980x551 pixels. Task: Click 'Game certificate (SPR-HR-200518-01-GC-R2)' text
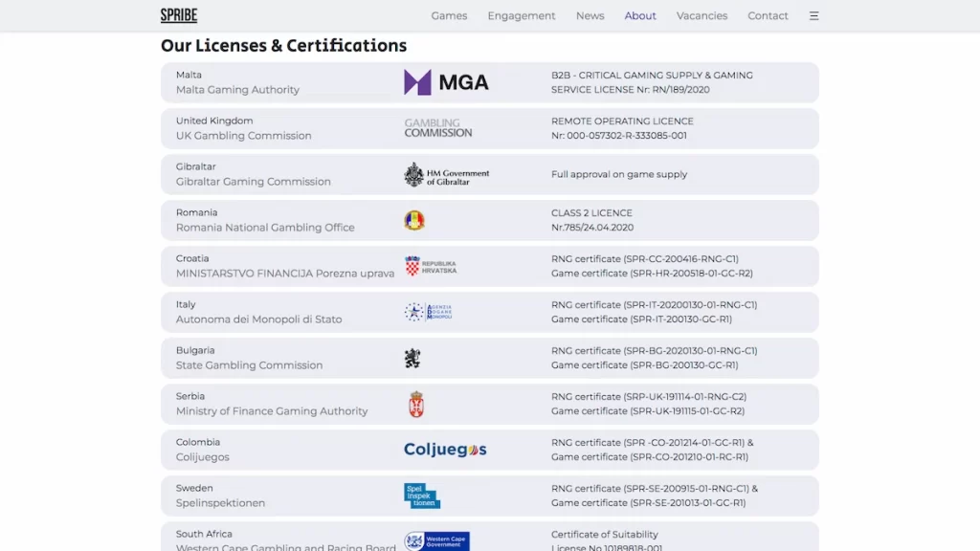point(652,273)
